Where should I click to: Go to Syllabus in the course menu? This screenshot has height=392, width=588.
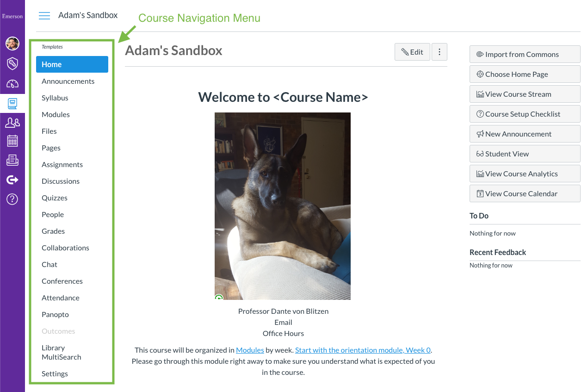click(55, 98)
